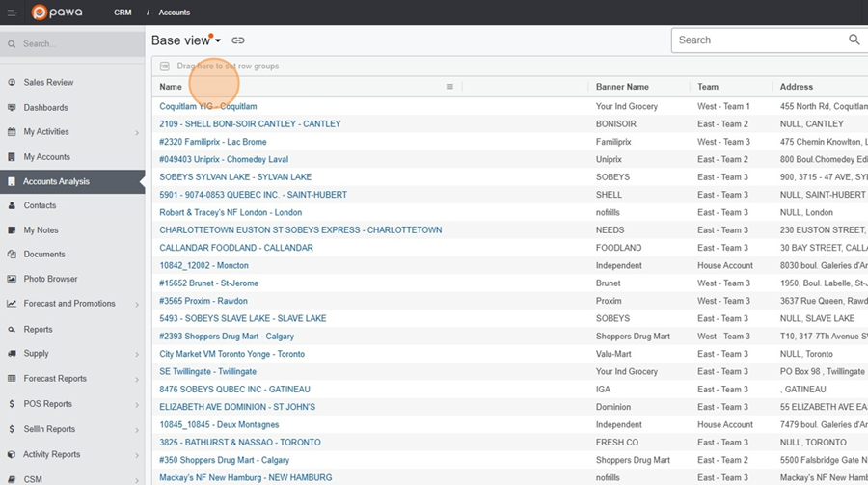The width and height of the screenshot is (868, 485).
Task: Sort by Team column header
Action: coord(708,87)
